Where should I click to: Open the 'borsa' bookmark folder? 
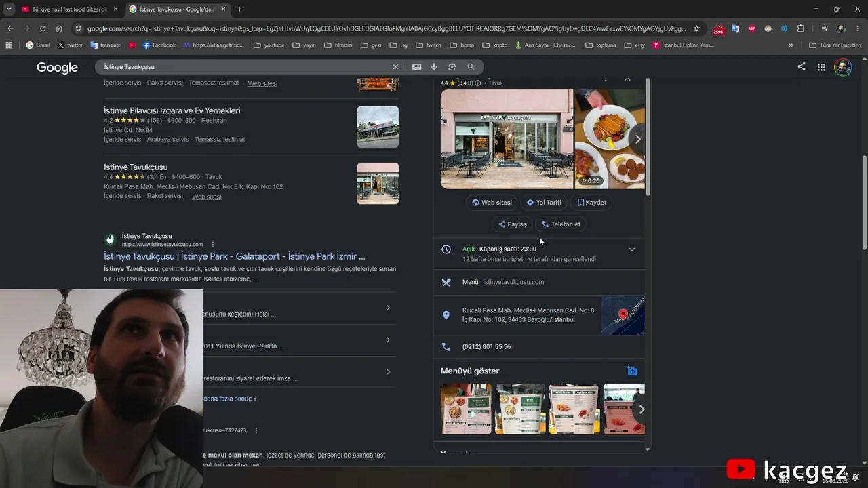point(461,45)
